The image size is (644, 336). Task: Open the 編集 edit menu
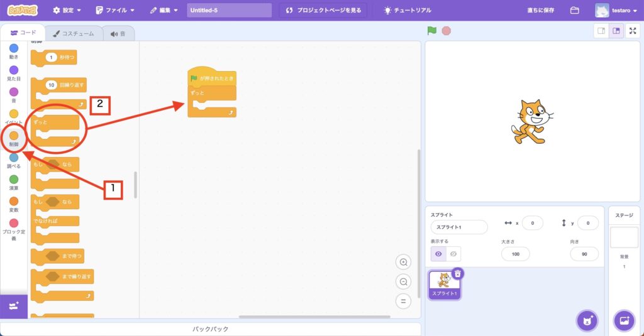164,10
